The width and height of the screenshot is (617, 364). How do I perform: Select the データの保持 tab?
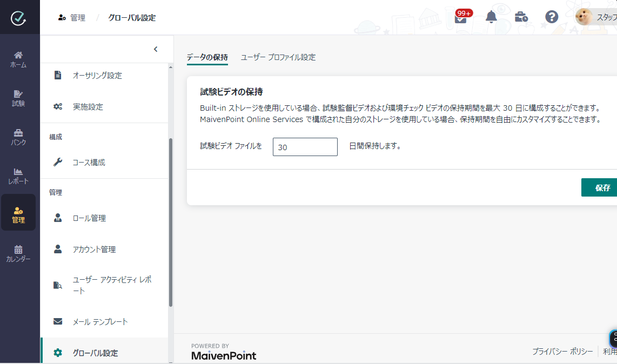[207, 57]
